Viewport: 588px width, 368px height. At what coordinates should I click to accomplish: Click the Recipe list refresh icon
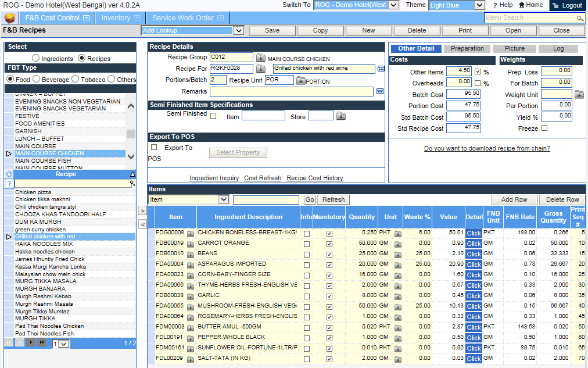(9, 174)
